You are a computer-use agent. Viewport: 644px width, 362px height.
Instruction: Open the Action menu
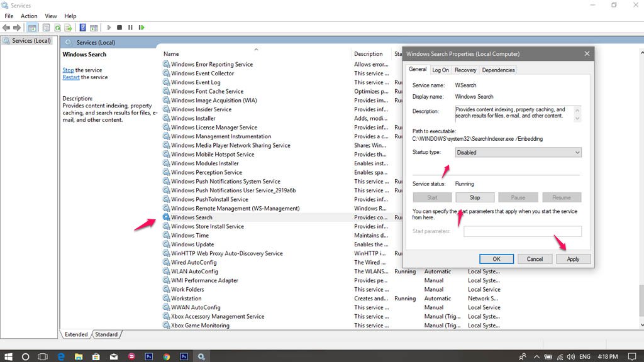29,16
